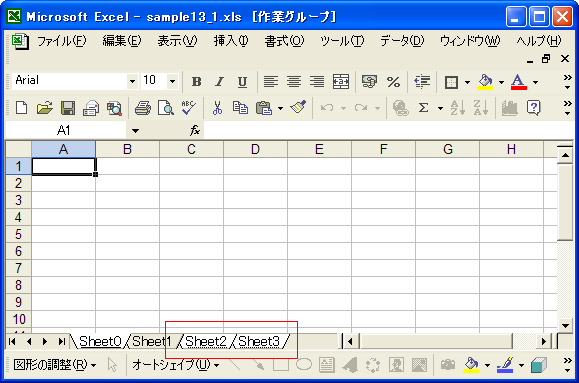Open the Arial font name dropdown
This screenshot has width=579, height=383.
132,81
